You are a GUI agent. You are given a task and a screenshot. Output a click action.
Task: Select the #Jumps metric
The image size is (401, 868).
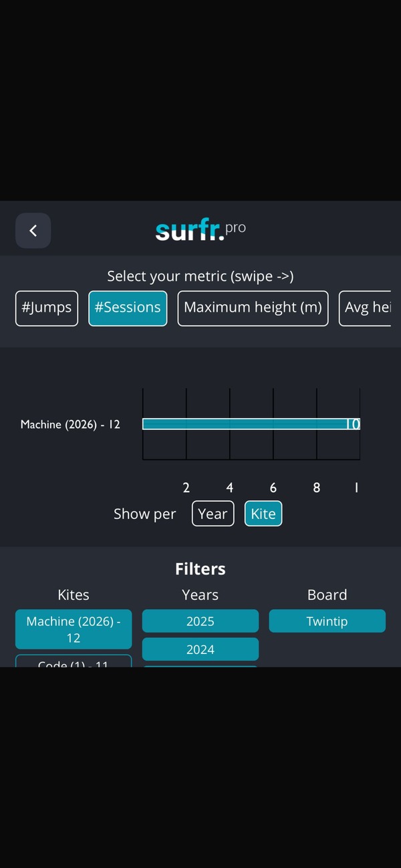pyautogui.click(x=47, y=308)
